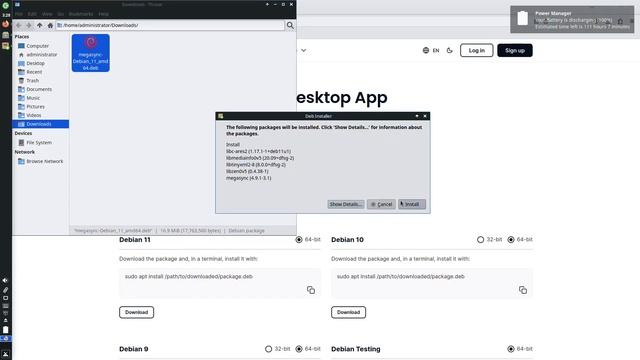Click Download under Debian 10
The width and height of the screenshot is (640, 360).
pos(348,312)
